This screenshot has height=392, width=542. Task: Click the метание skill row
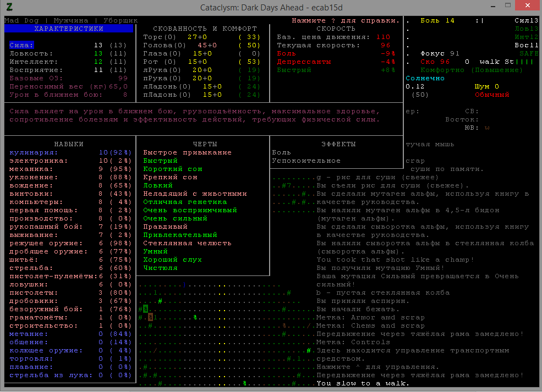click(70, 334)
